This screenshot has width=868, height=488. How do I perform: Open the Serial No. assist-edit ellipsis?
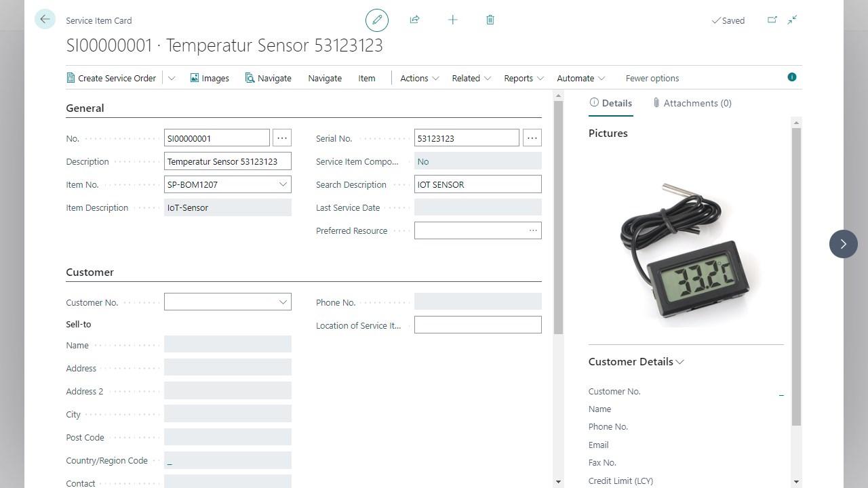[532, 138]
